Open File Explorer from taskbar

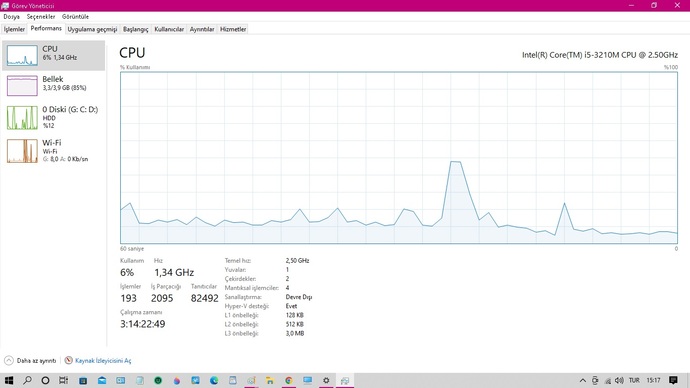[x=270, y=381]
